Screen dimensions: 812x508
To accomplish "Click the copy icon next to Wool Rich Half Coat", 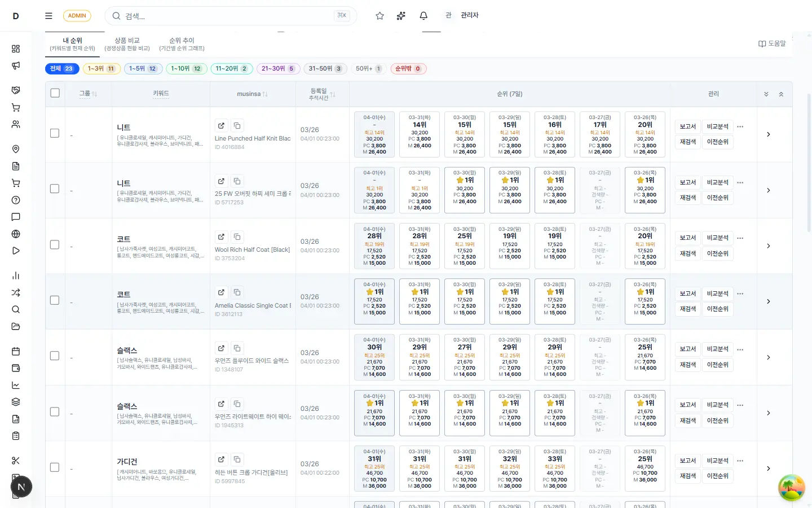I will point(237,237).
